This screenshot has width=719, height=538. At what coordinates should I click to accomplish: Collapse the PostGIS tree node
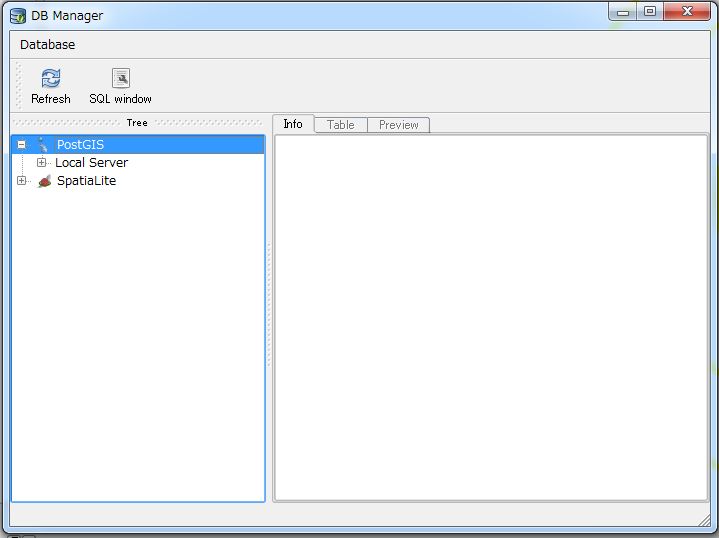click(x=22, y=144)
